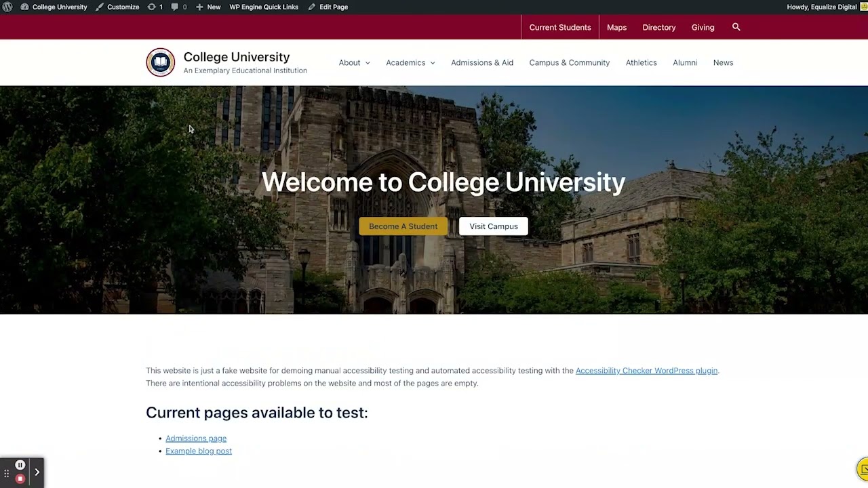
Task: Click the recording widget drag handle
Action: point(6,472)
